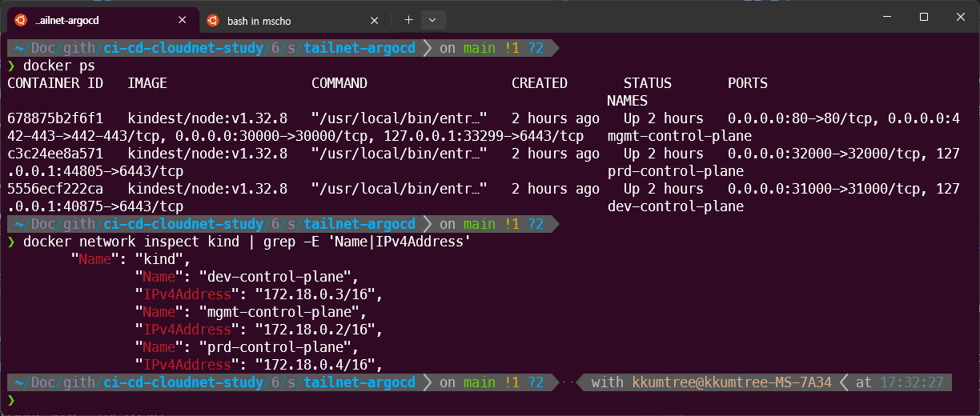Click the timestamp 17:32:27
The height and width of the screenshot is (416, 980).
click(911, 382)
